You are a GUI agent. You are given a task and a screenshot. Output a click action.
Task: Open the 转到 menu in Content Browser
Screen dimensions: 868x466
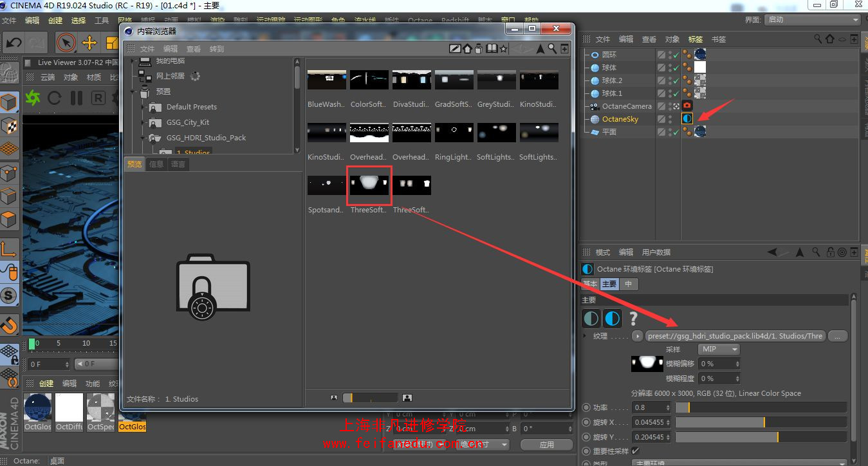coord(217,49)
